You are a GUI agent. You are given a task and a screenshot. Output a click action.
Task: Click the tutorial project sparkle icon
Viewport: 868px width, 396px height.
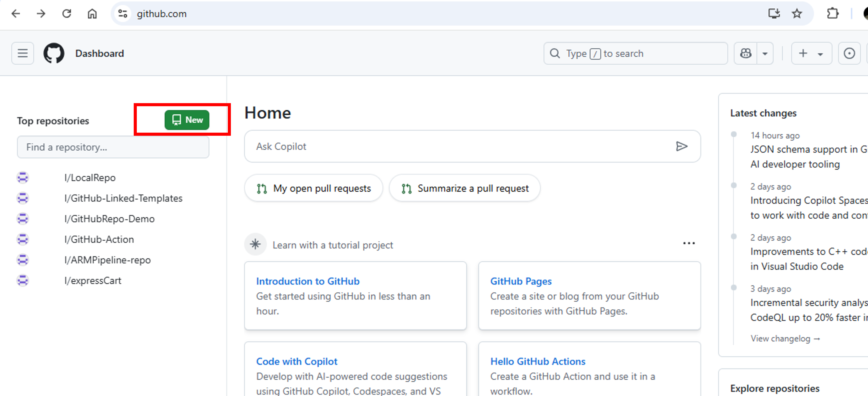pyautogui.click(x=255, y=244)
